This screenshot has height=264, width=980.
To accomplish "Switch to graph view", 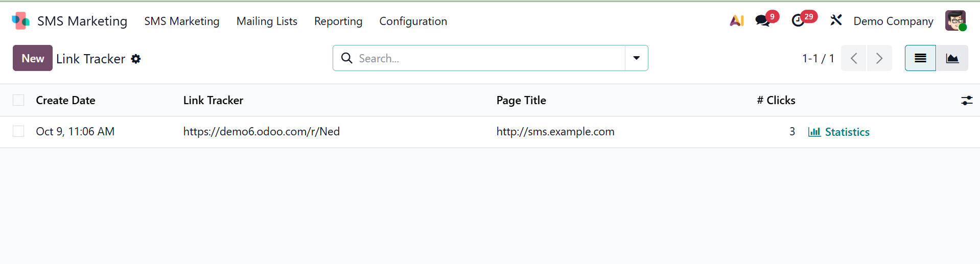I will point(952,58).
